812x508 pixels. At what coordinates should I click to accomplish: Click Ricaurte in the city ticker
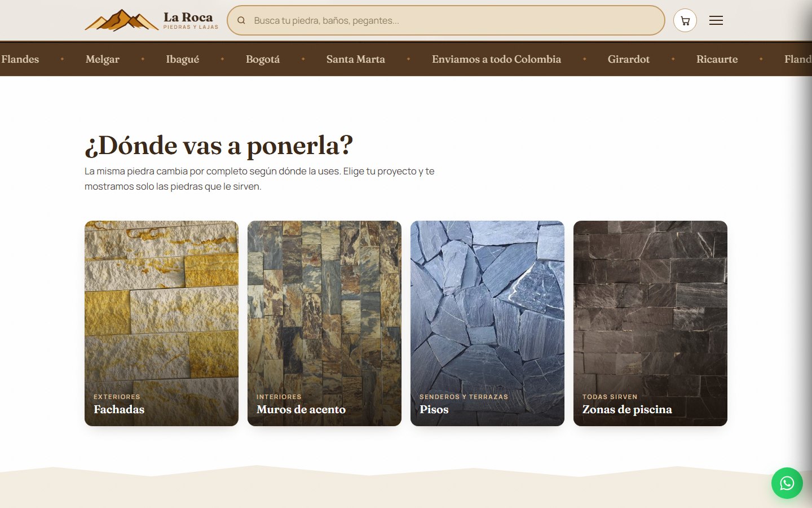[x=717, y=59]
